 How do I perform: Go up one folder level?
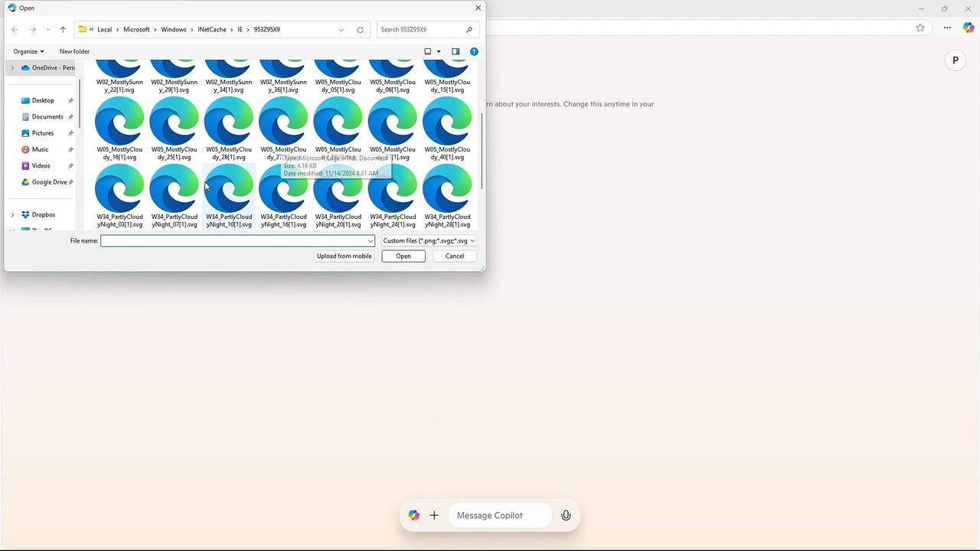pyautogui.click(x=63, y=30)
